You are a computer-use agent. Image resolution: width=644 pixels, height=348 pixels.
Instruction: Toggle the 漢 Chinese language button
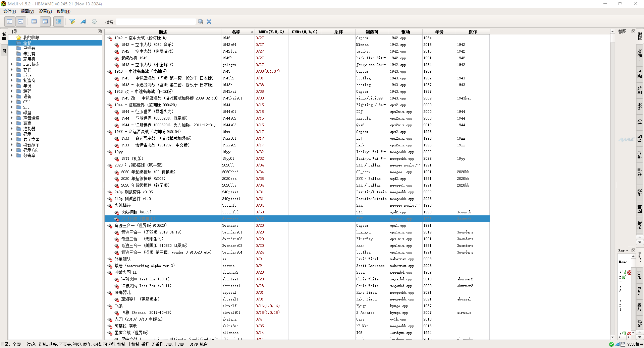59,21
